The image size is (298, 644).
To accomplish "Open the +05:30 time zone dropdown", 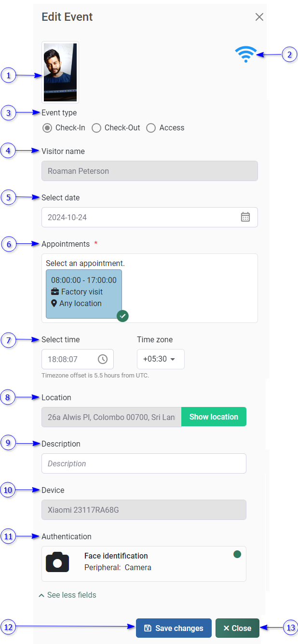I will pos(161,359).
